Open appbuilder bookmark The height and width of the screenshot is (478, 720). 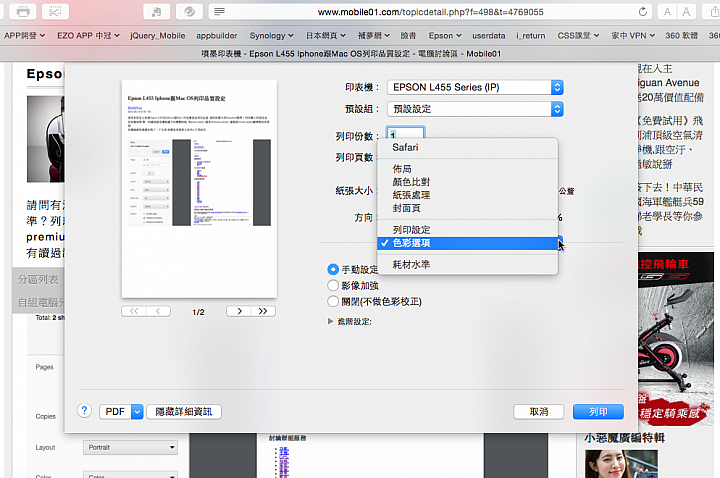click(x=217, y=35)
